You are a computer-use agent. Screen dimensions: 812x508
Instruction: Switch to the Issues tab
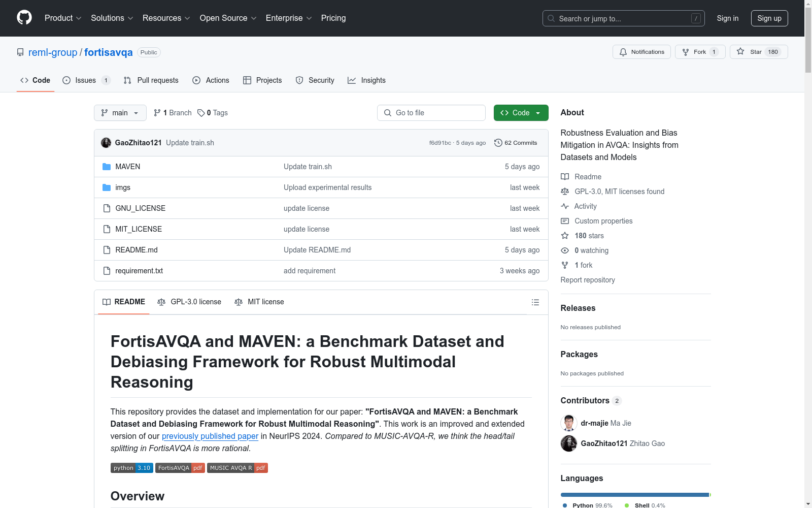[86, 80]
